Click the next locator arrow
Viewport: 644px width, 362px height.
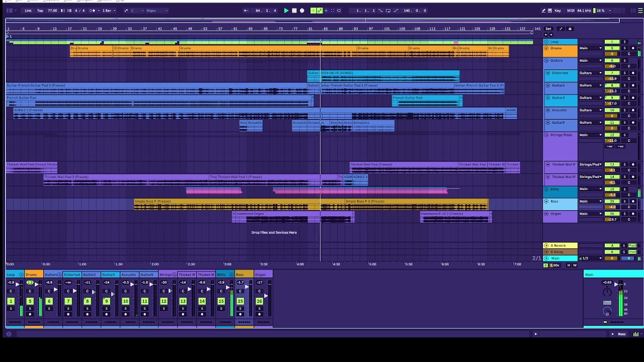(x=551, y=35)
